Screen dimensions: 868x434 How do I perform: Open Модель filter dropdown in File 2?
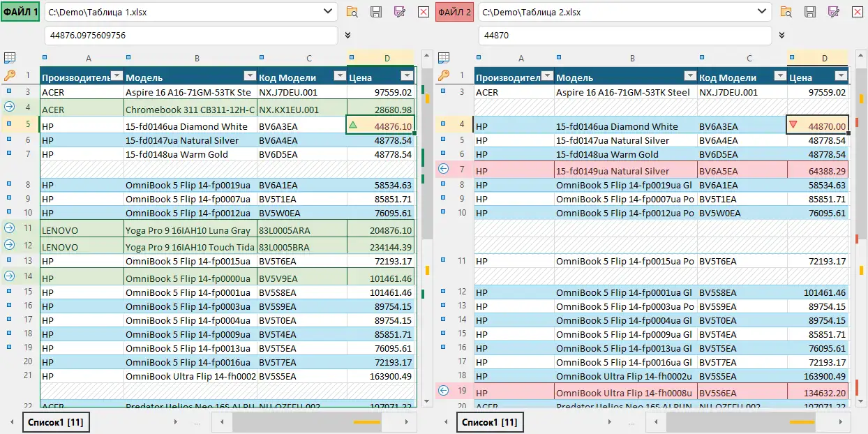690,76
